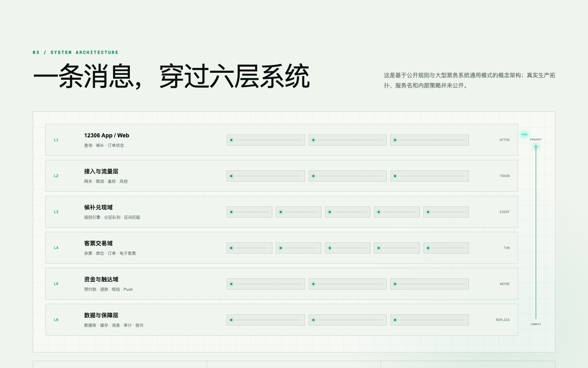Screen dimensions: 588x368
Task: Click the "数据与保障层" layer title
Action: (101, 315)
